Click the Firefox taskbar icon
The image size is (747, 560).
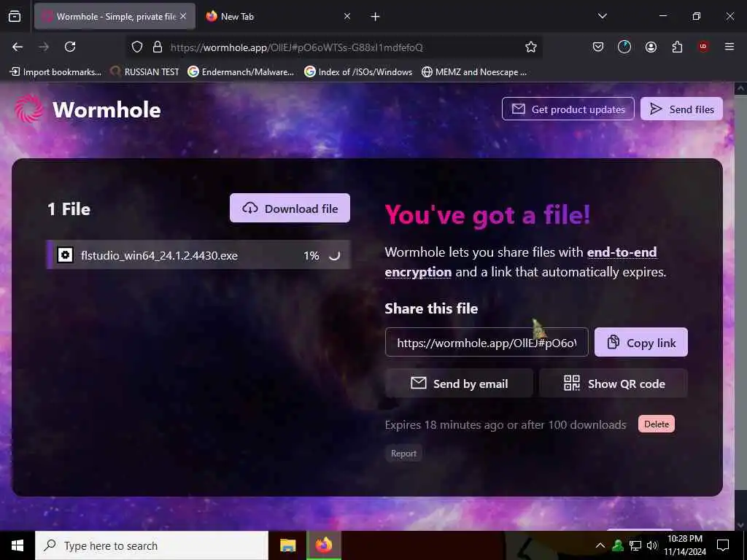point(324,545)
